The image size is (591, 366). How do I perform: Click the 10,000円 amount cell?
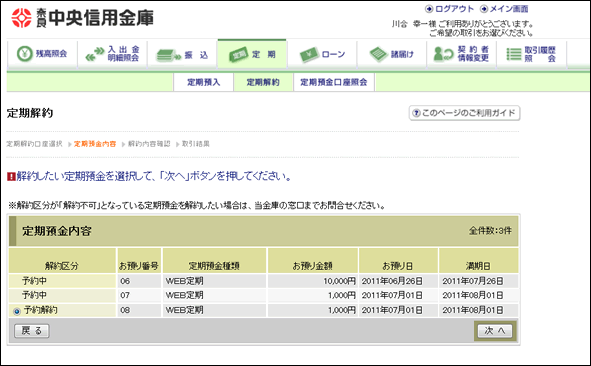point(312,281)
